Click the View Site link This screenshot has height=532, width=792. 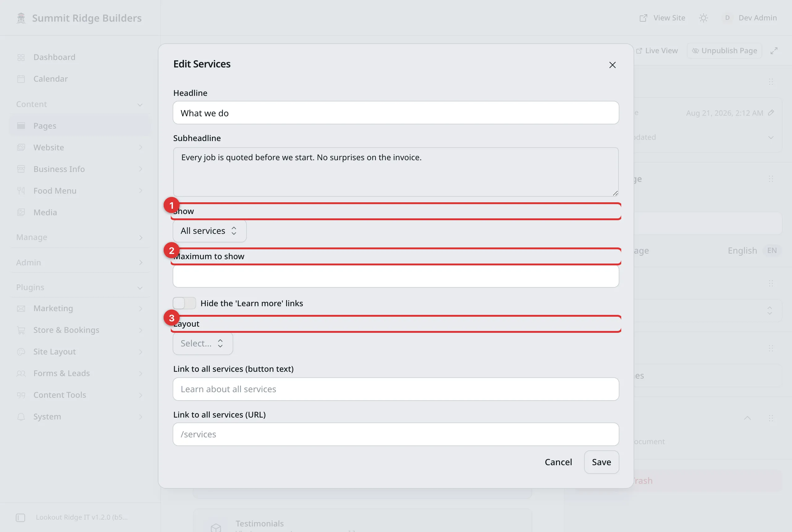click(x=662, y=18)
